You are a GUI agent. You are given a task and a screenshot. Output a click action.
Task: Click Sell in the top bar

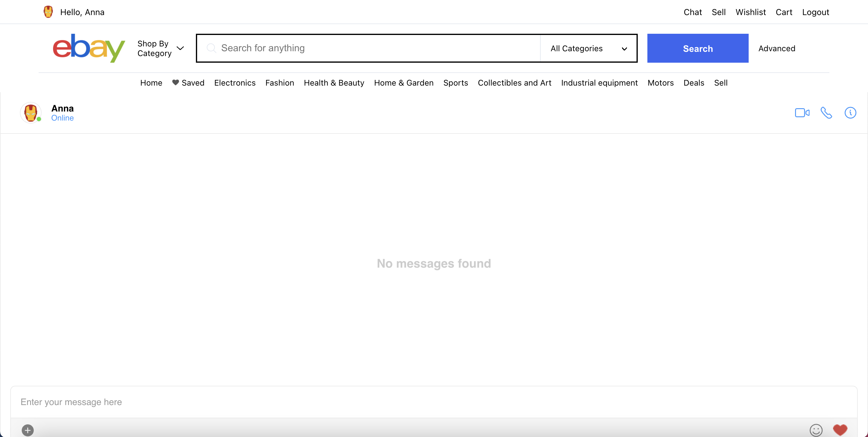(719, 12)
